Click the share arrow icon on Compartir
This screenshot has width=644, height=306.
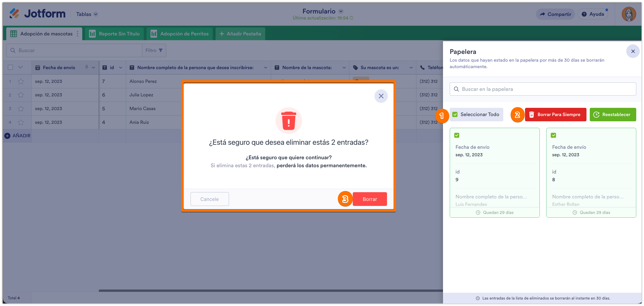(542, 14)
